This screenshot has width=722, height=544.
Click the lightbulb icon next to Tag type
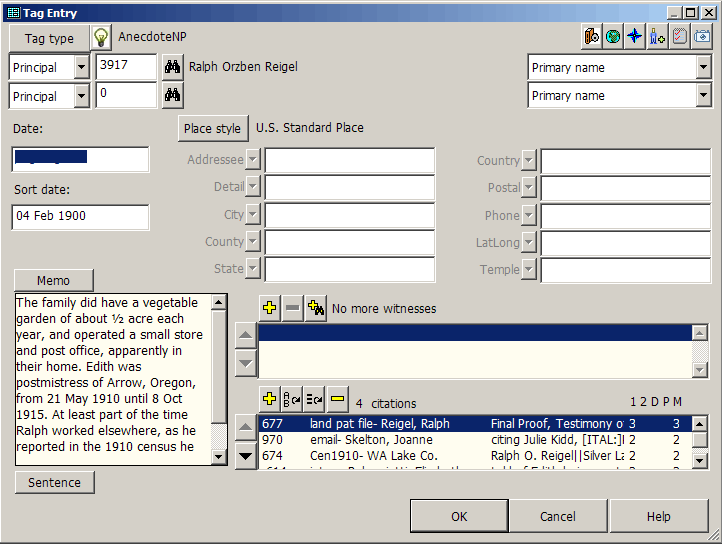pyautogui.click(x=101, y=37)
